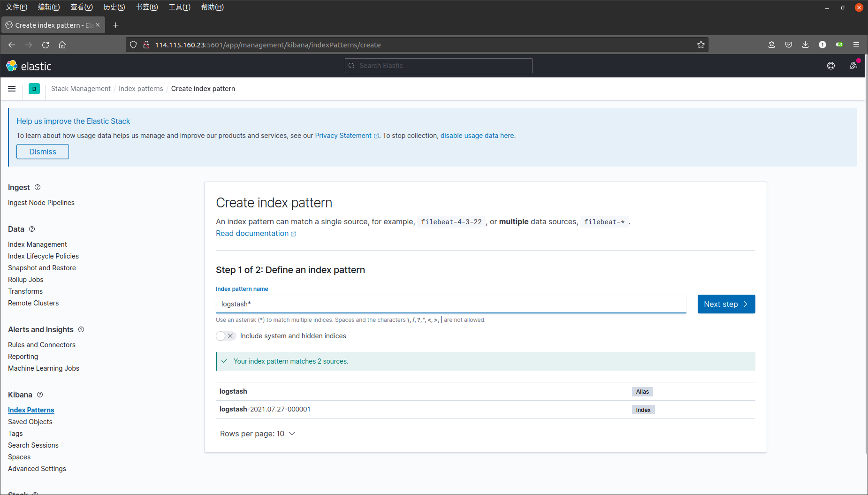868x495 pixels.
Task: Open the 帮助(H) menu
Action: coord(212,7)
